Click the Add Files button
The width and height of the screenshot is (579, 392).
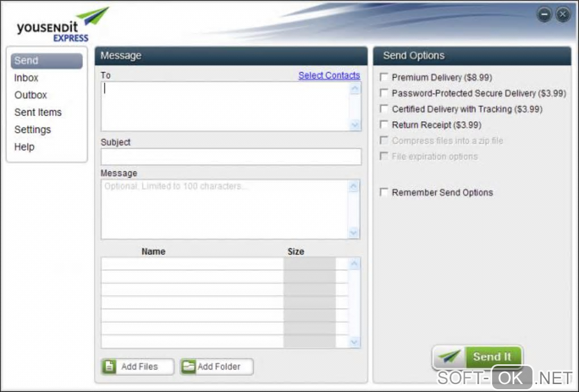click(x=137, y=366)
